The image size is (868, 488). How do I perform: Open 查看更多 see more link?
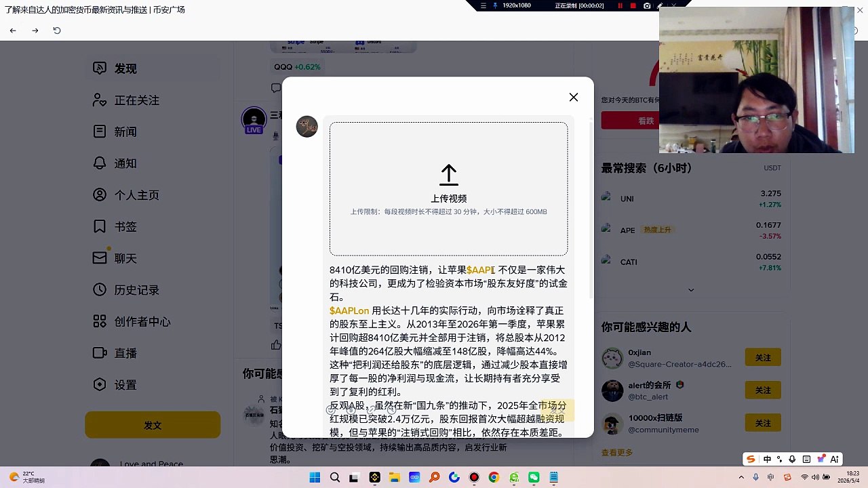click(616, 452)
